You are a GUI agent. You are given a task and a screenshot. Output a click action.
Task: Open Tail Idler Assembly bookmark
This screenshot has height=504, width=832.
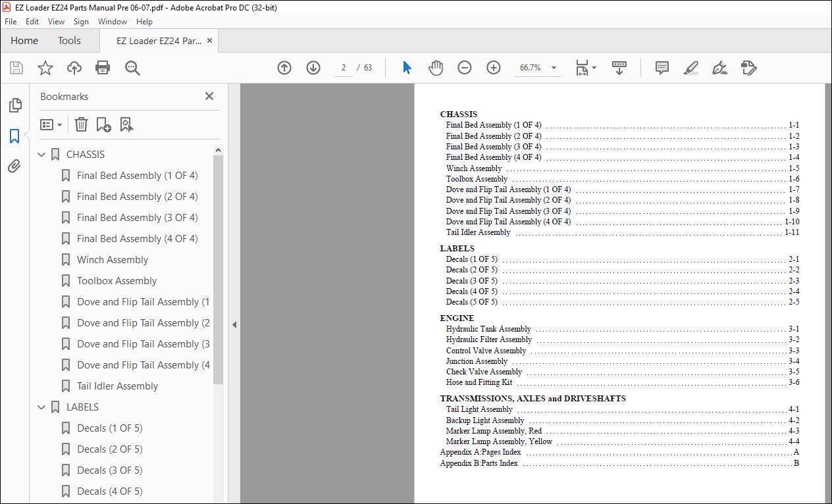click(117, 386)
